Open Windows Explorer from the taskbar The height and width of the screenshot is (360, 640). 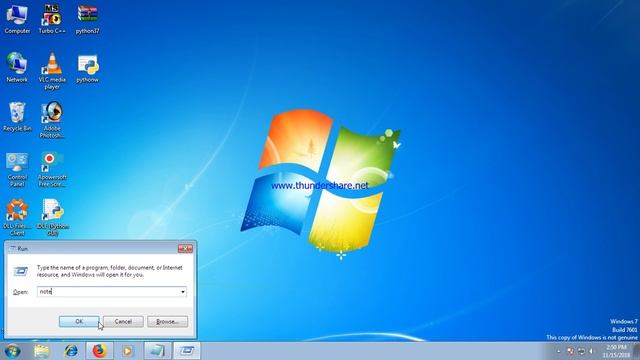tap(42, 351)
